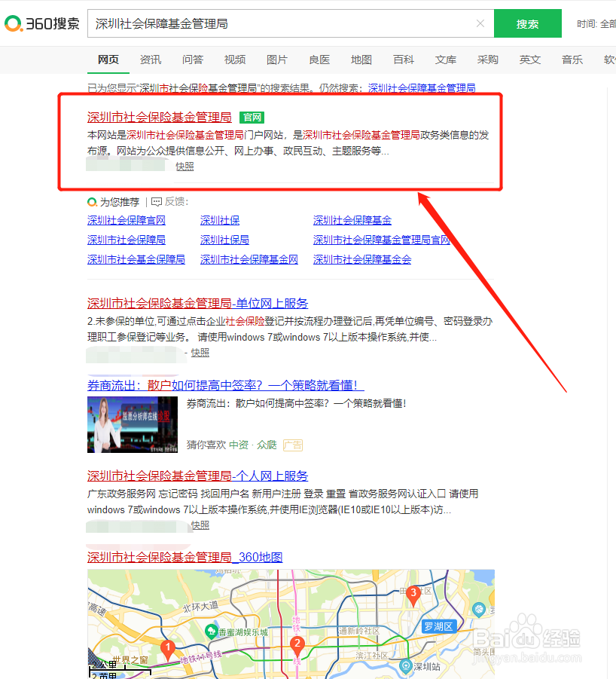Open suggestion 深圳市社会保障基金管理局官网

pyautogui.click(x=382, y=240)
